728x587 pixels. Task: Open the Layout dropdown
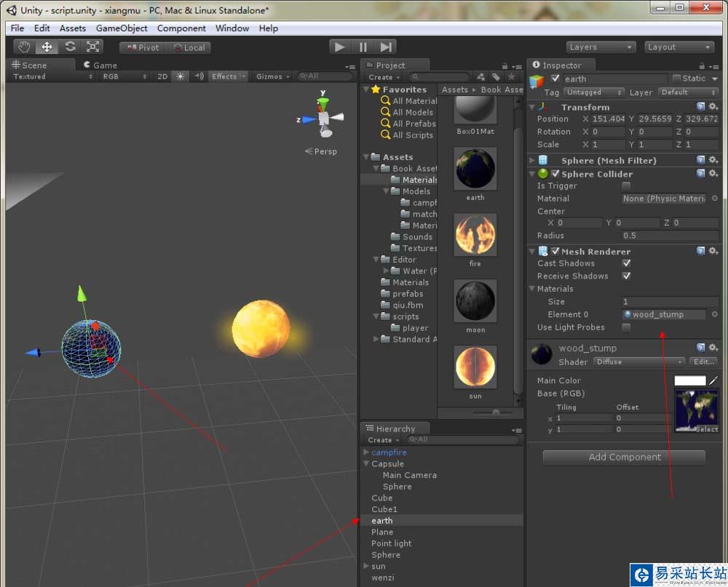[678, 47]
